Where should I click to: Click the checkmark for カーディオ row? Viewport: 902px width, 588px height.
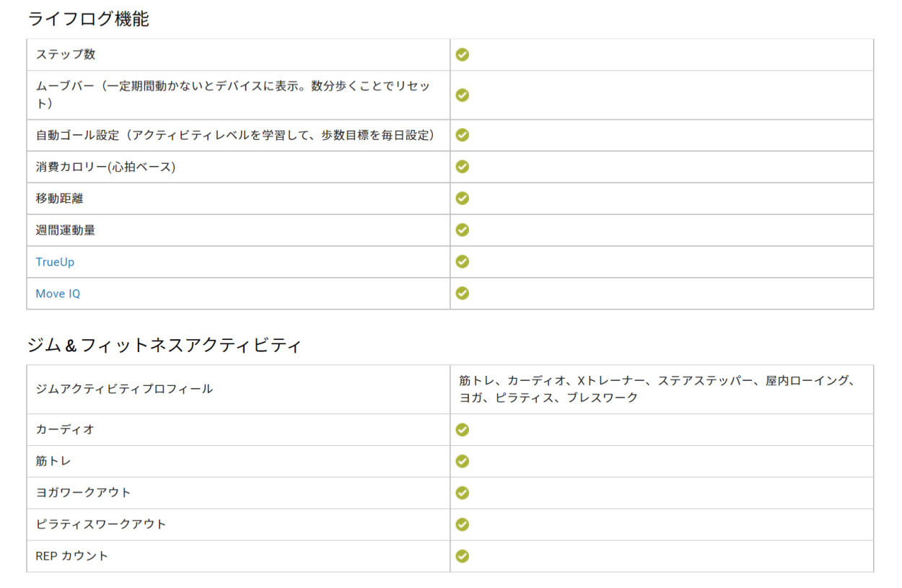[463, 430]
